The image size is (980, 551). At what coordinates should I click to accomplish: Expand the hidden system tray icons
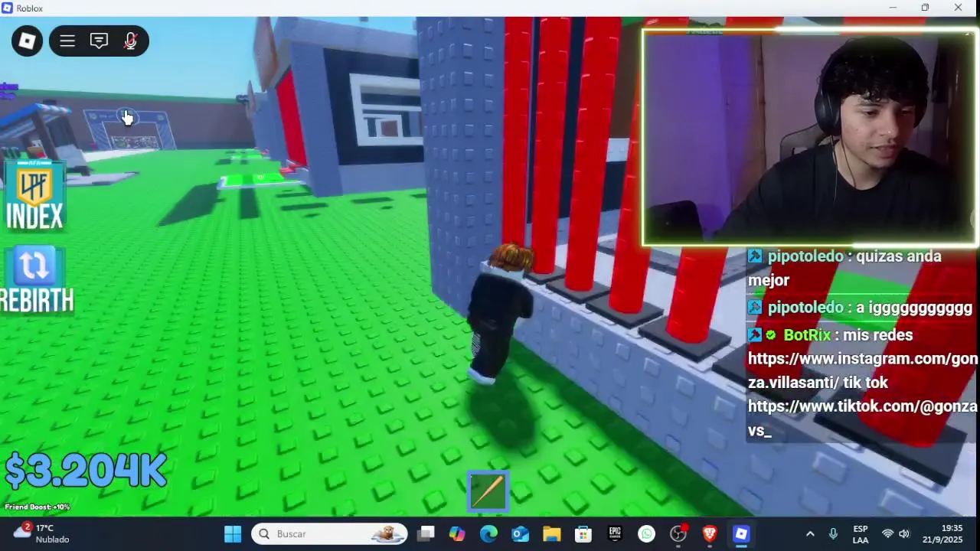810,534
